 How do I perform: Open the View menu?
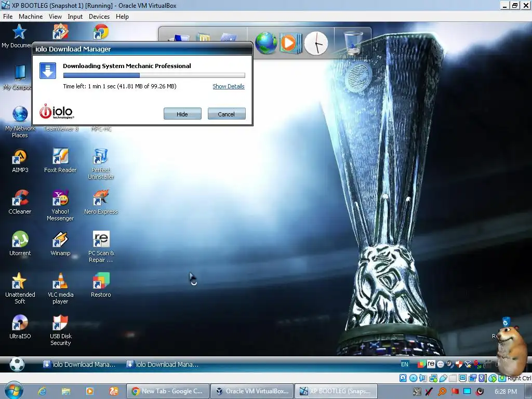[55, 16]
